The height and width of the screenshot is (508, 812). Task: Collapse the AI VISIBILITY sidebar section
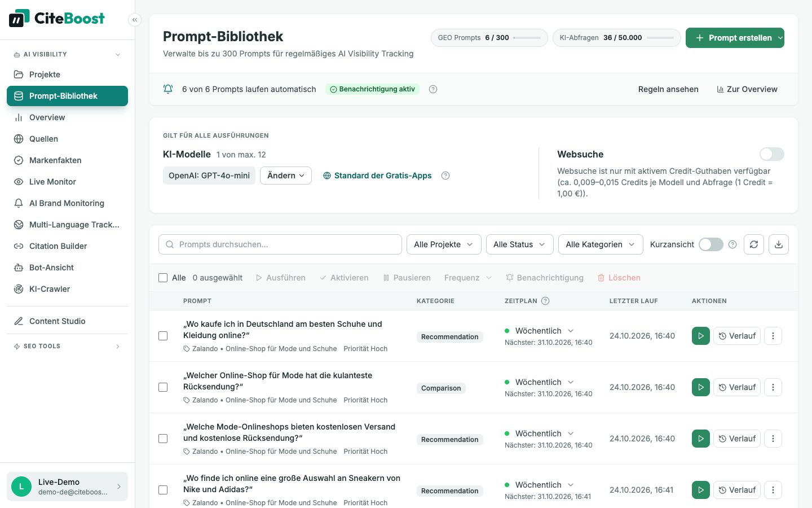coord(67,54)
